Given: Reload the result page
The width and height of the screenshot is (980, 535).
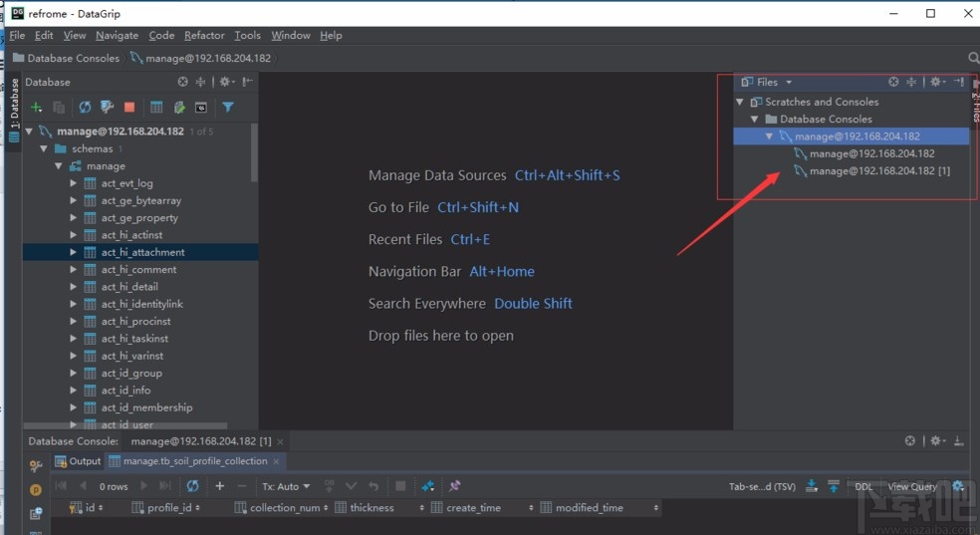Looking at the screenshot, I should point(192,486).
